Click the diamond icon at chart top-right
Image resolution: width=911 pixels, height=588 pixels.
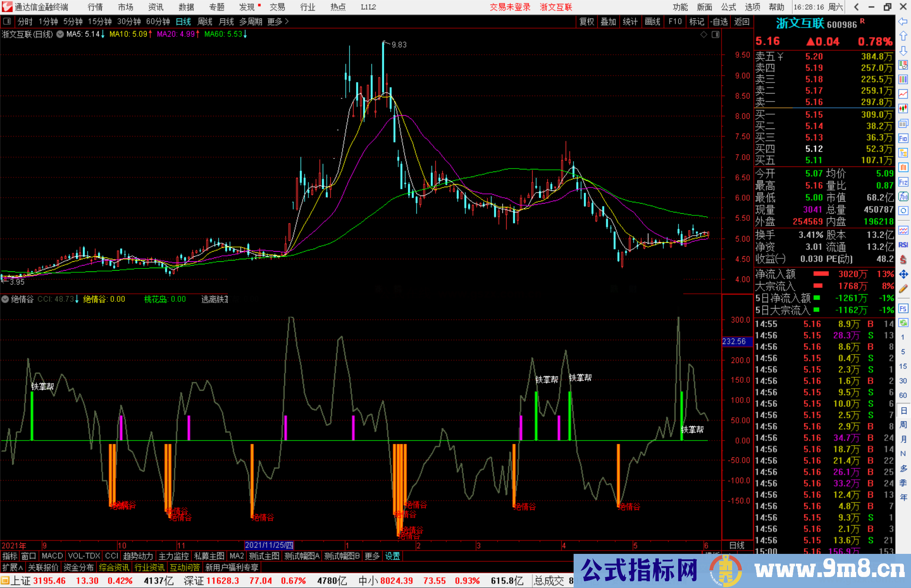[703, 35]
